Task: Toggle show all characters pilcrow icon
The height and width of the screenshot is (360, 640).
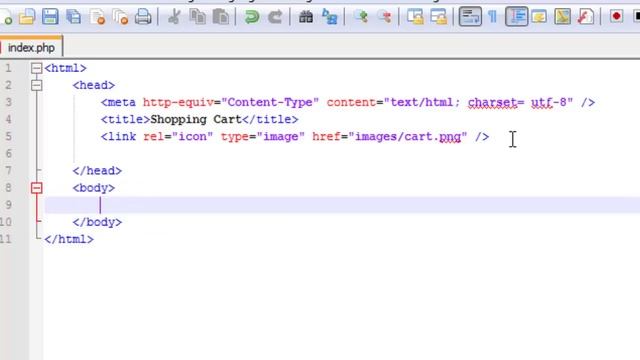Action: pos(493,17)
